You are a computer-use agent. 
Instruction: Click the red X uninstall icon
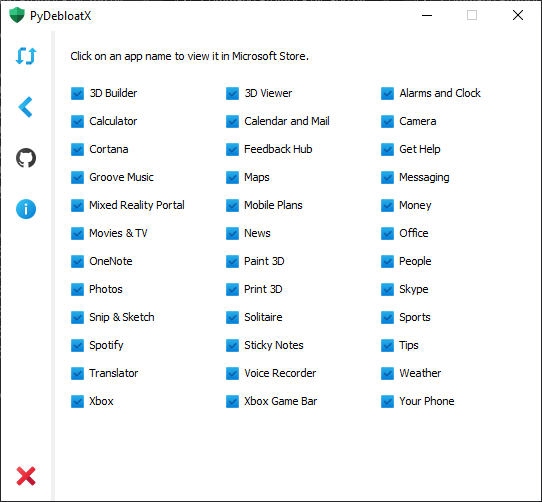coord(26,476)
